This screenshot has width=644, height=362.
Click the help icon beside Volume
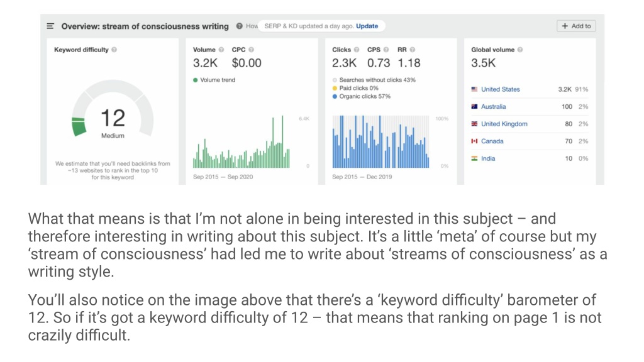click(221, 50)
